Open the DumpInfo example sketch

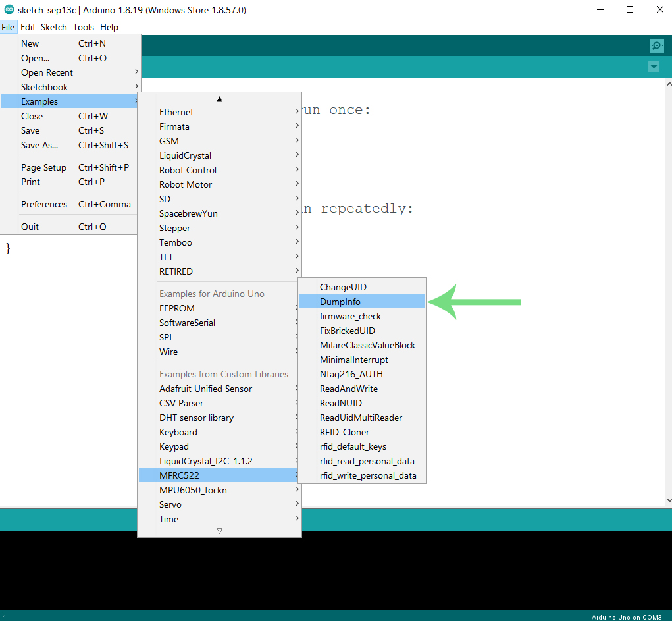coord(362,302)
